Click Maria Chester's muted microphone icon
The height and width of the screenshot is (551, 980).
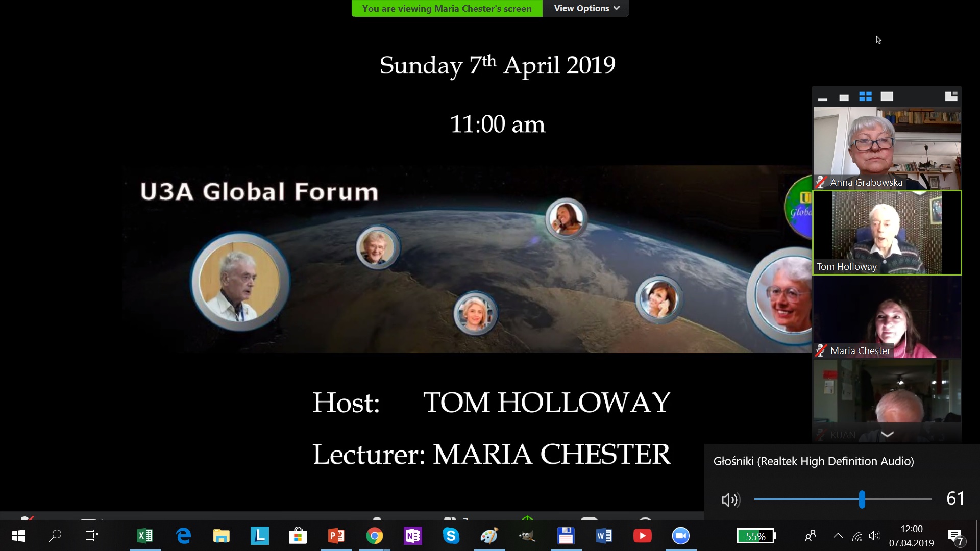tap(821, 350)
